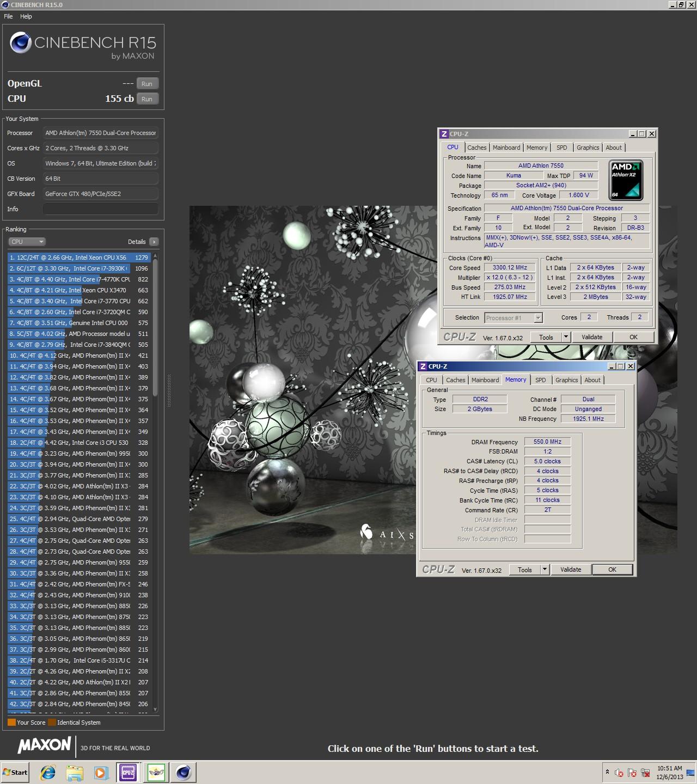This screenshot has height=784, width=697.
Task: Open Graphics tab in upper CPU-Z window
Action: tap(588, 148)
